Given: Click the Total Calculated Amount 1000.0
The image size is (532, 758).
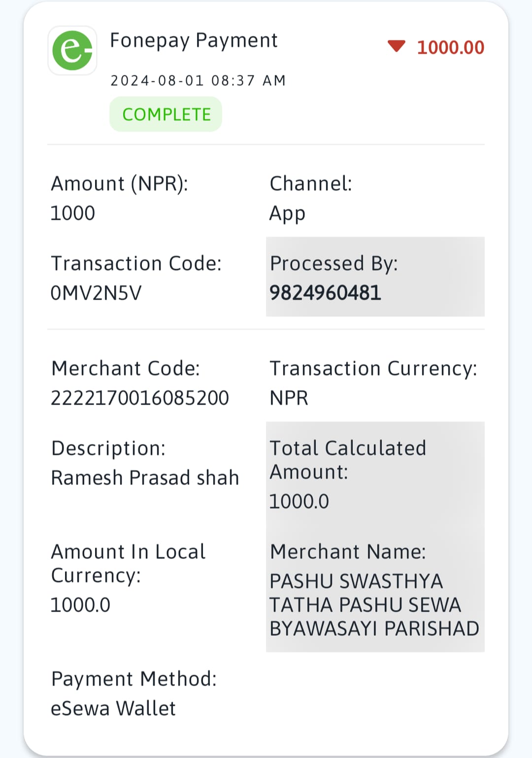Looking at the screenshot, I should 299,502.
